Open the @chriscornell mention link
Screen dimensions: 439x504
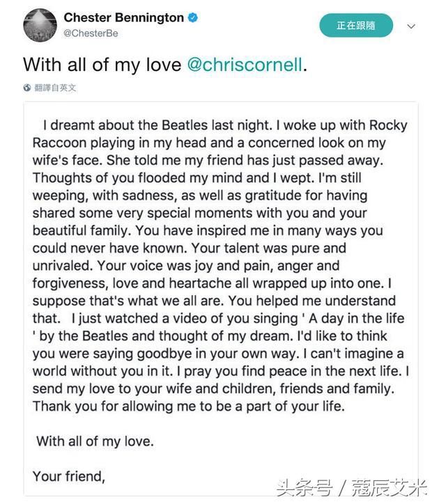tap(245, 64)
